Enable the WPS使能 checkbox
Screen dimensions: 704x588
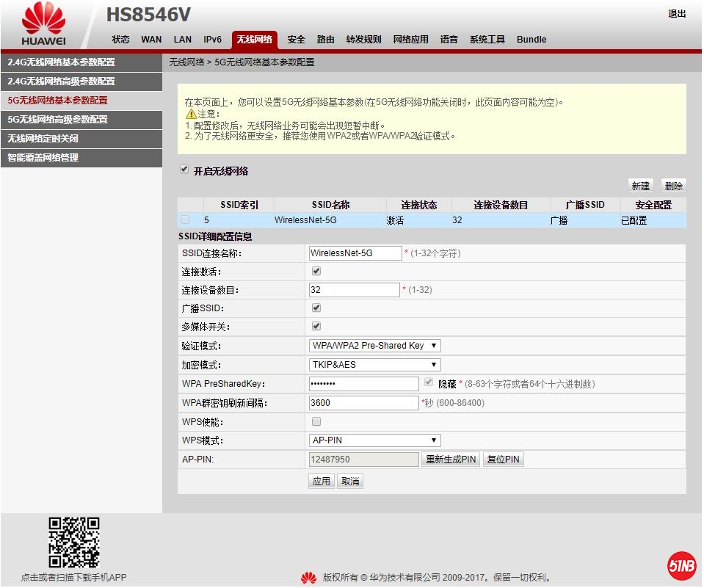(316, 421)
